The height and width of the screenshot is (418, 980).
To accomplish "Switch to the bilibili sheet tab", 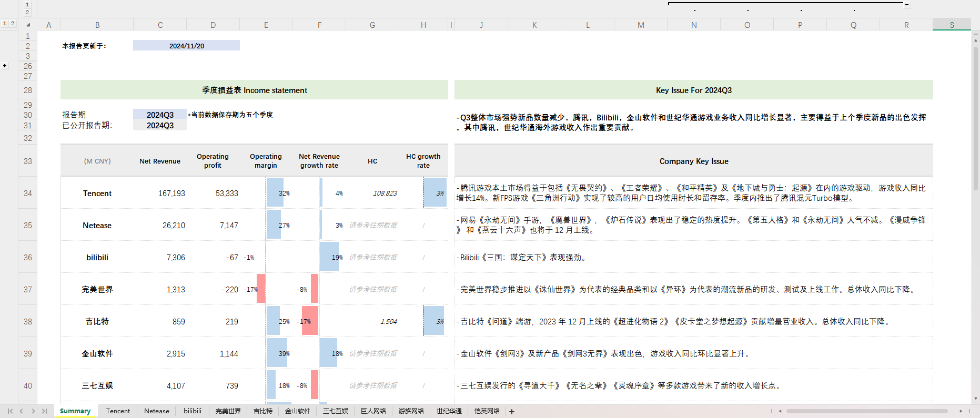I will click(193, 411).
